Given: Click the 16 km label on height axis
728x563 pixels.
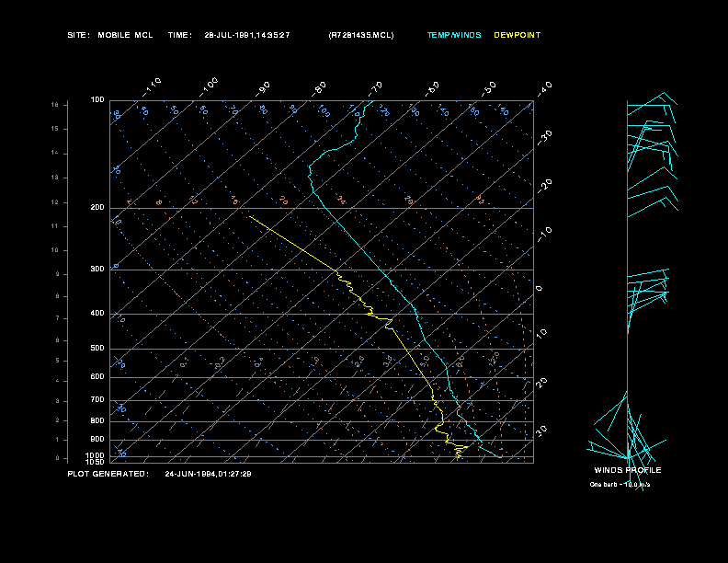Looking at the screenshot, I should [x=54, y=105].
